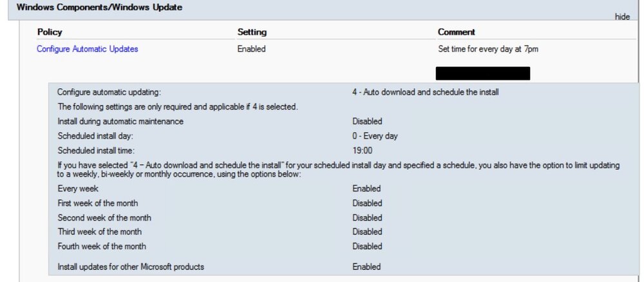The height and width of the screenshot is (282, 644).
Task: Click the Setting column header
Action: pyautogui.click(x=252, y=32)
